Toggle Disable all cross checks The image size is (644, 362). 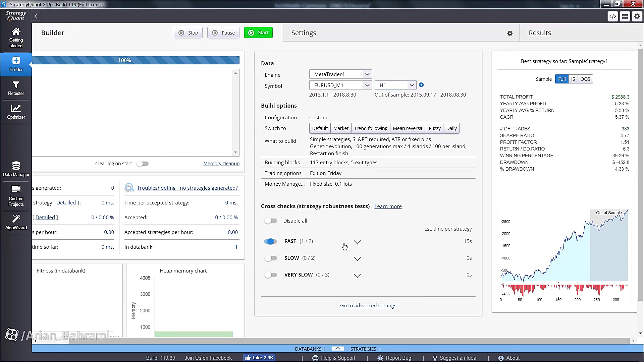tap(271, 221)
